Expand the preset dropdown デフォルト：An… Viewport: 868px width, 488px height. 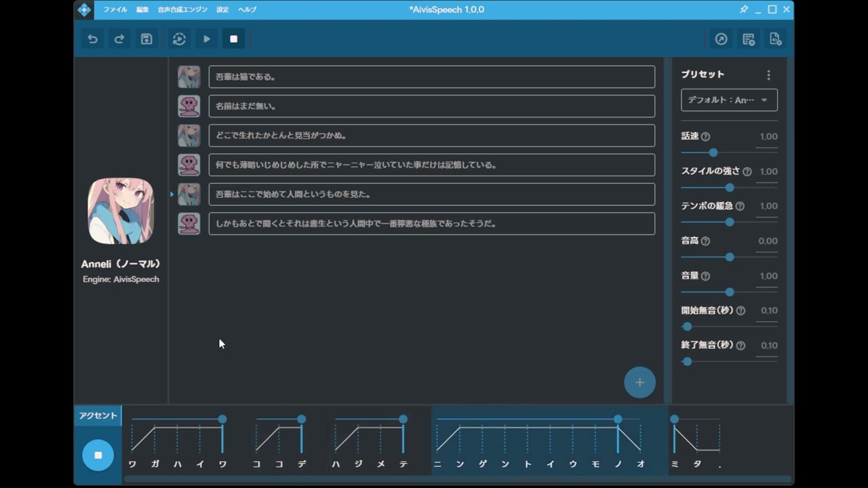(729, 100)
